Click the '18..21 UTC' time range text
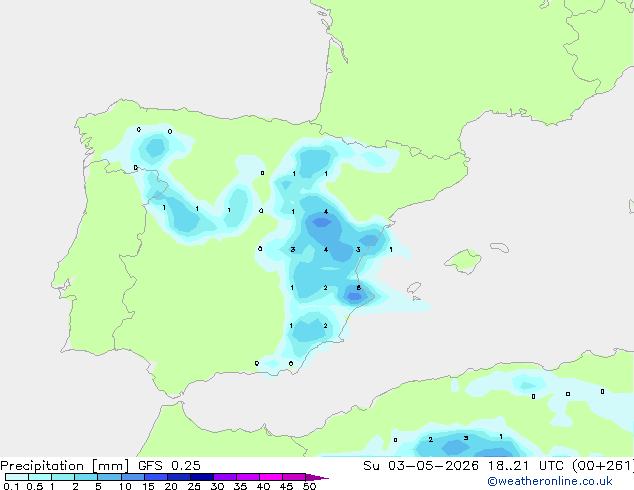The height and width of the screenshot is (490, 634). (526, 466)
